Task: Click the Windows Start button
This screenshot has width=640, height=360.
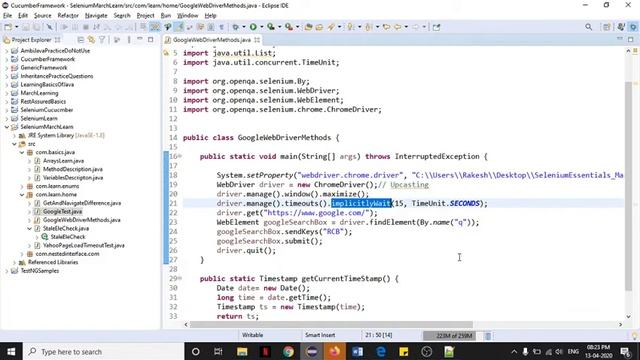Action: [x=11, y=351]
